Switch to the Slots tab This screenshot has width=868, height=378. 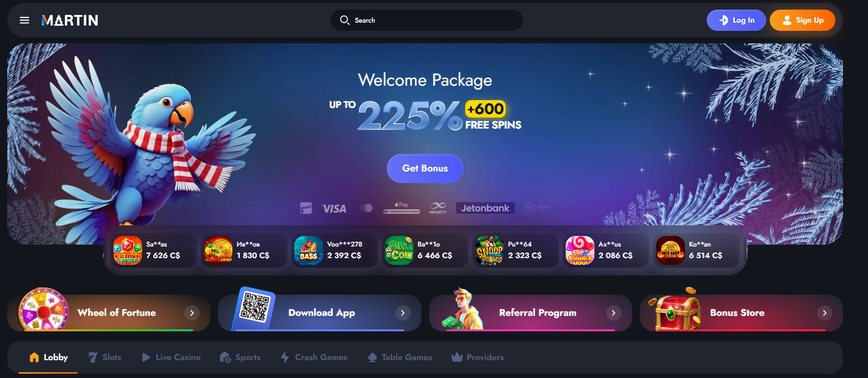coord(105,357)
